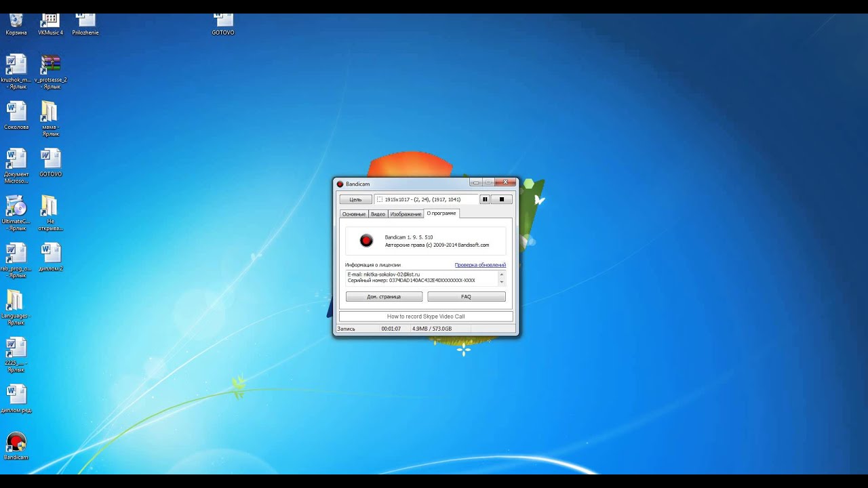Select the диплом ред. document icon
This screenshot has width=868, height=488.
(x=16, y=399)
